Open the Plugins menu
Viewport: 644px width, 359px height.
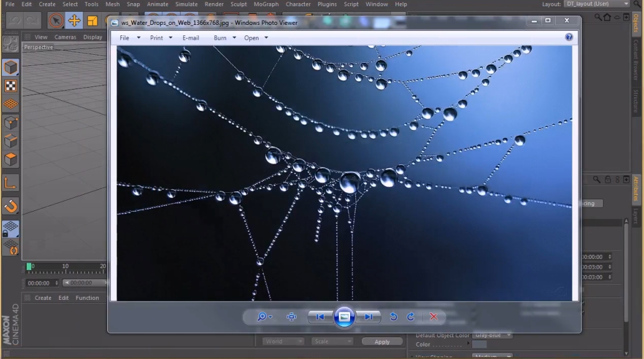pyautogui.click(x=327, y=4)
